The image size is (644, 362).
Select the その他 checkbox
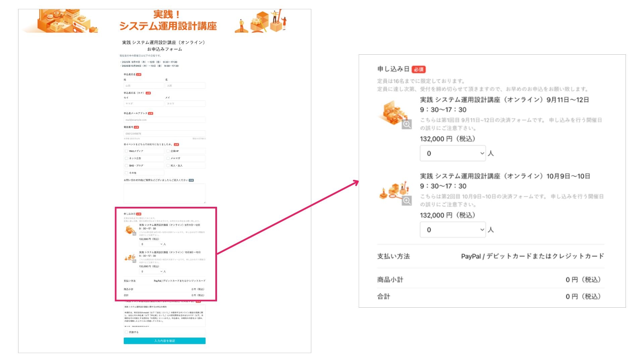pyautogui.click(x=126, y=173)
